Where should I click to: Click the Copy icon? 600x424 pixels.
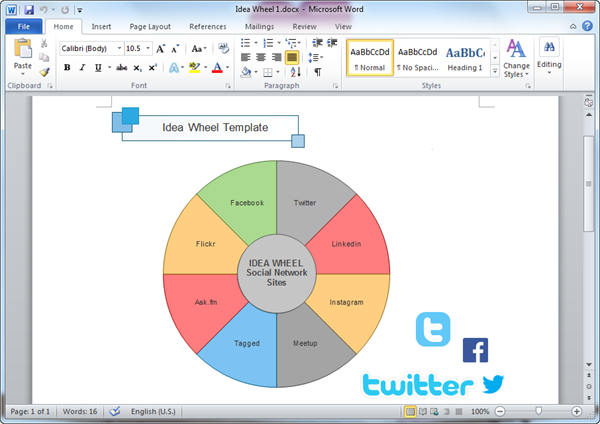click(x=44, y=57)
